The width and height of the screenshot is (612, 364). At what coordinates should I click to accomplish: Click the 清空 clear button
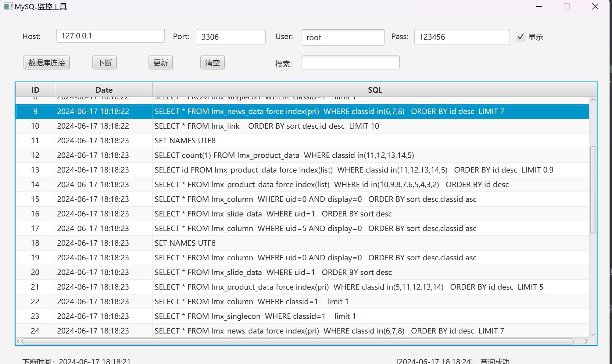click(213, 62)
